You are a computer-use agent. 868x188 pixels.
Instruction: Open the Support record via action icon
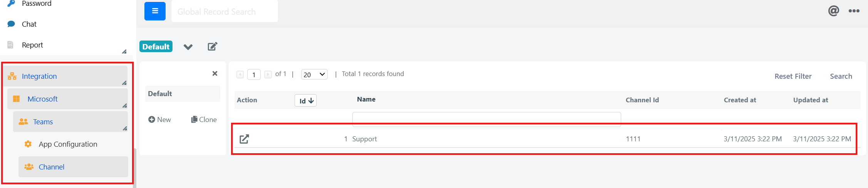[x=244, y=139]
